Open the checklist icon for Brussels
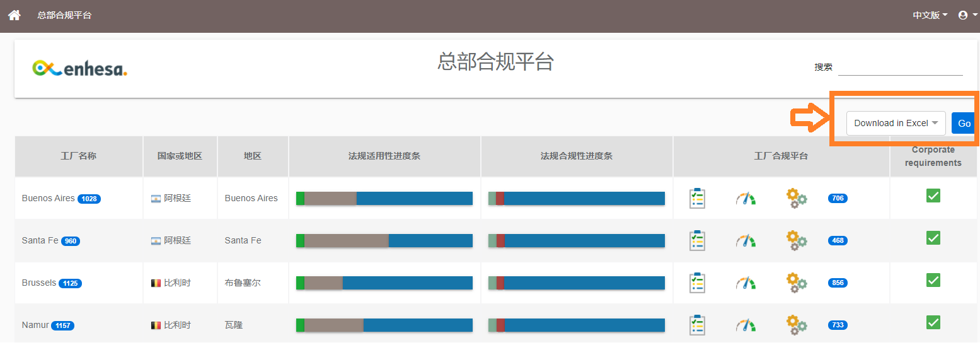The width and height of the screenshot is (980, 345). tap(697, 283)
